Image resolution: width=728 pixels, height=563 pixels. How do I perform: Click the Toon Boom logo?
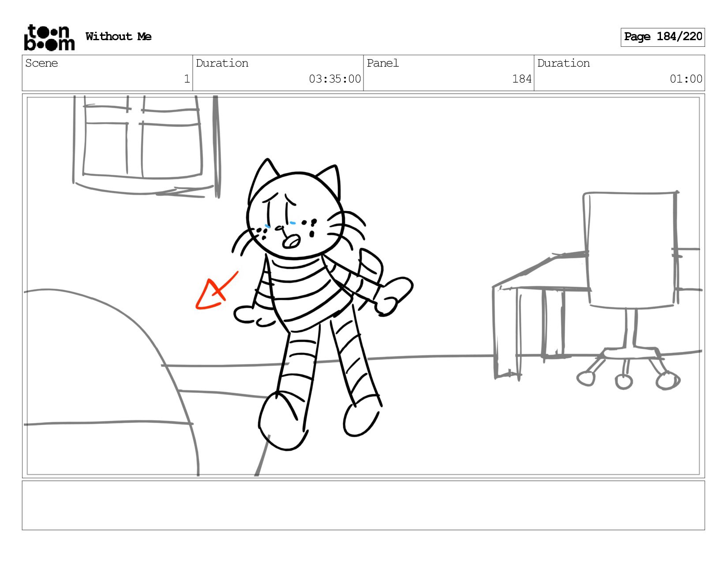tap(49, 38)
